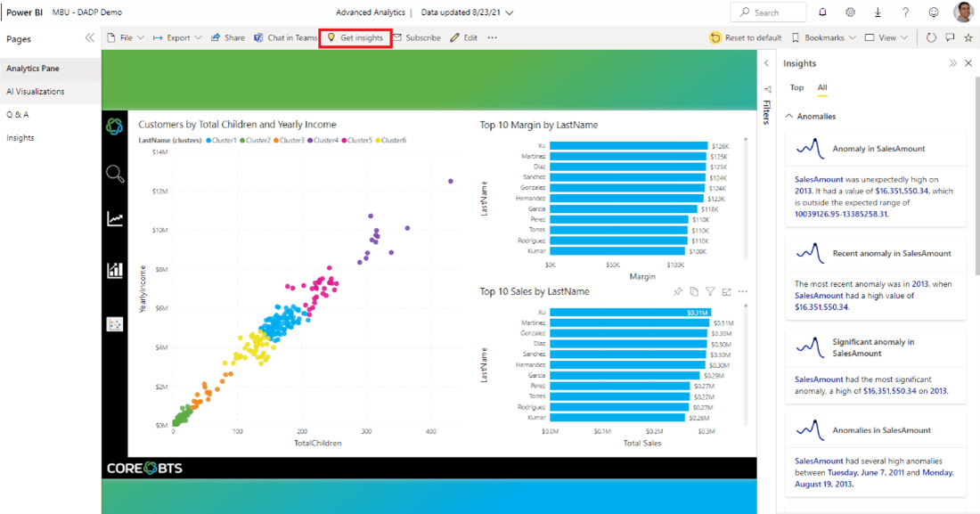Click Reset to default
Image resolution: width=980 pixels, height=514 pixels.
tap(746, 38)
